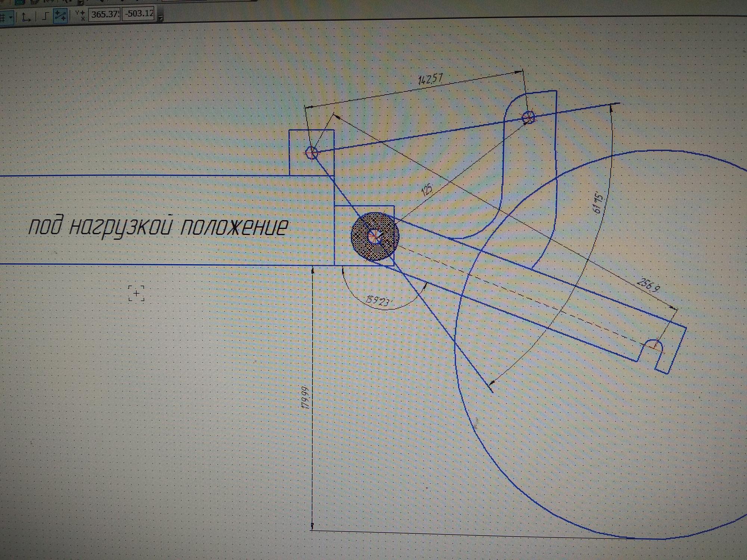Click the Y coordinate field showing -503.12

click(139, 14)
